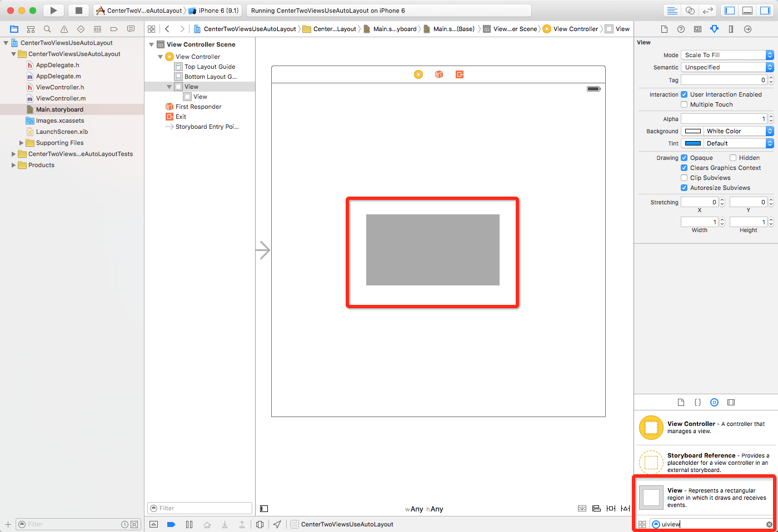Open the Attributes inspector
778x532 pixels.
(714, 29)
